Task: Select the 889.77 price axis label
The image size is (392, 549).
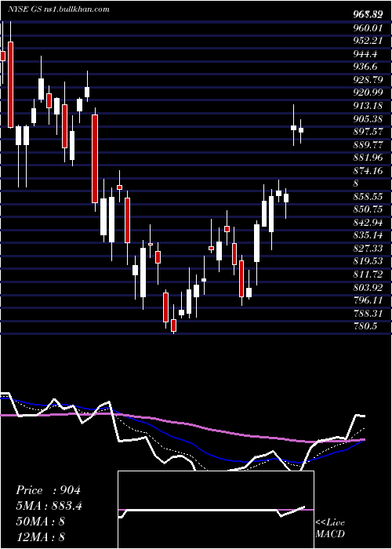Action: pos(368,144)
